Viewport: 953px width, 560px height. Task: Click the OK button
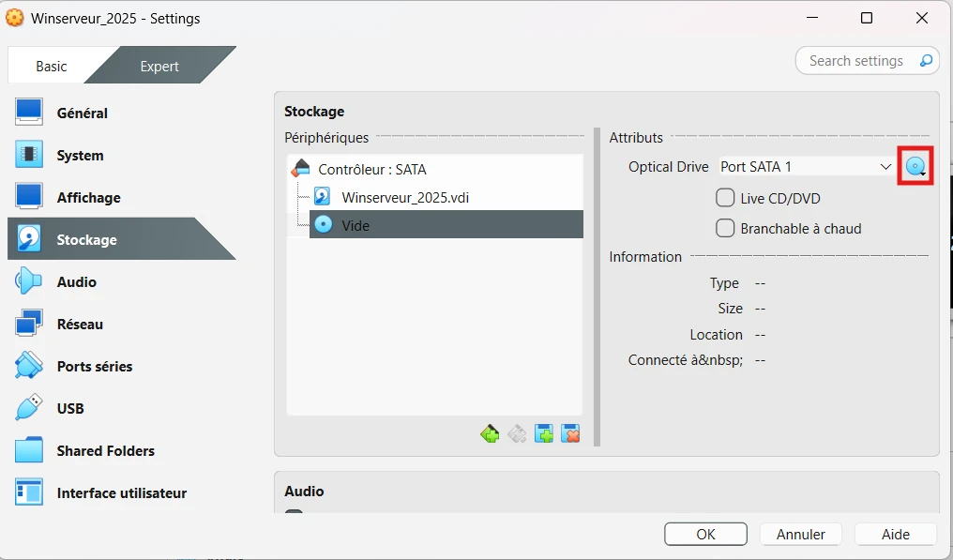point(705,535)
